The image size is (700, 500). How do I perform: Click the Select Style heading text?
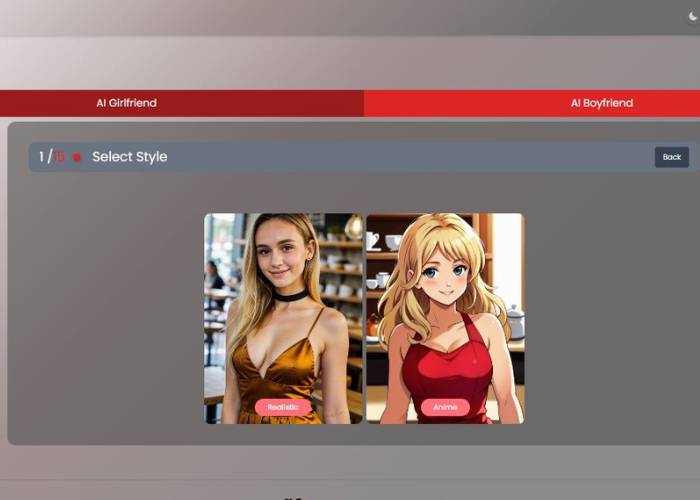click(130, 157)
